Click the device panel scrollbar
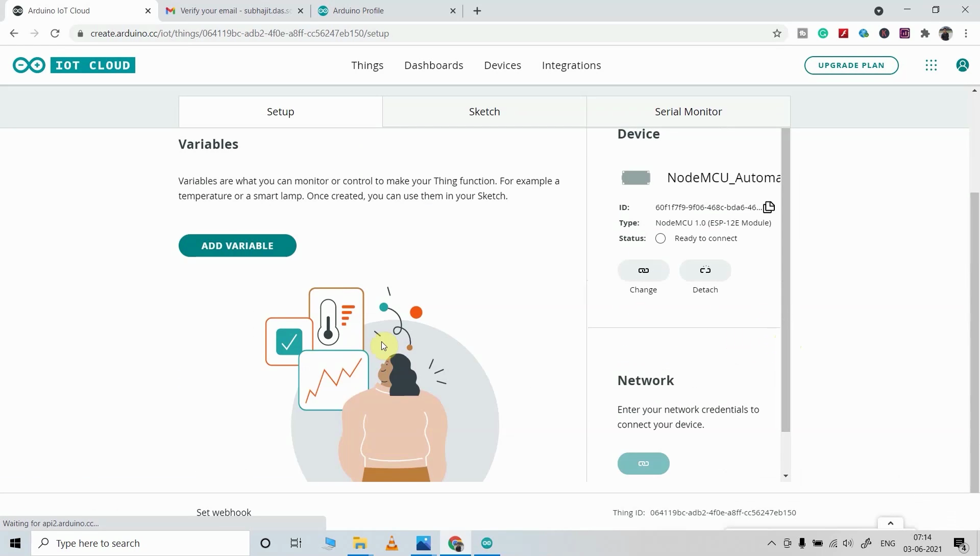The height and width of the screenshot is (556, 980). coord(786,281)
